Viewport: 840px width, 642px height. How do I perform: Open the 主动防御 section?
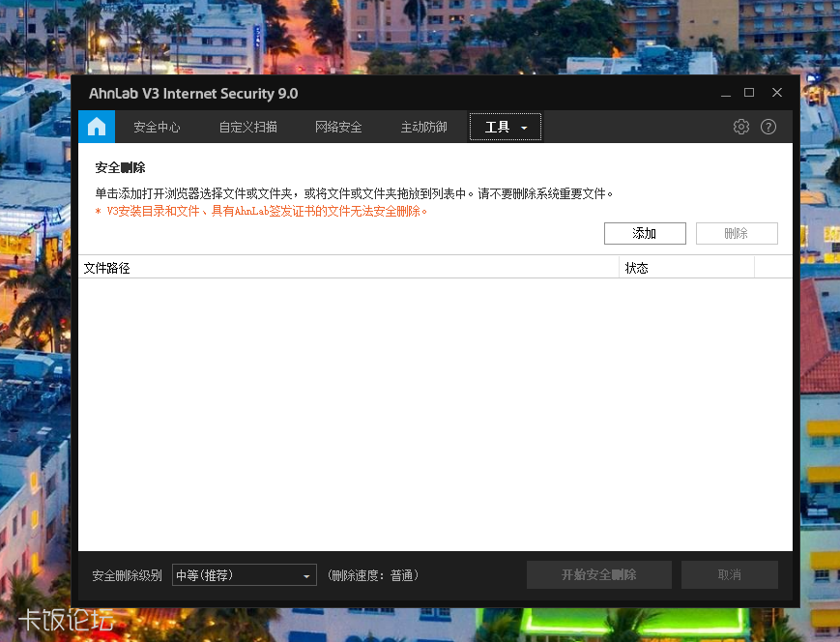click(x=423, y=126)
